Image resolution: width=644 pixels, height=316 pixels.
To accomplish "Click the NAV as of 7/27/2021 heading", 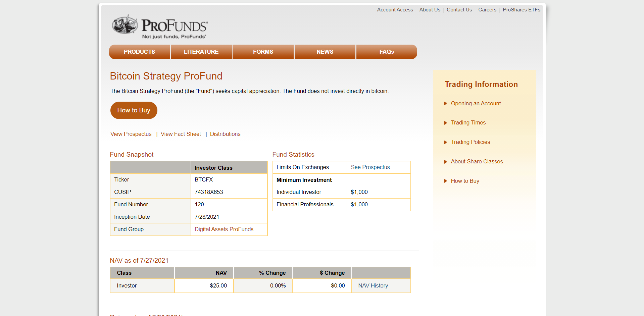I will click(139, 261).
